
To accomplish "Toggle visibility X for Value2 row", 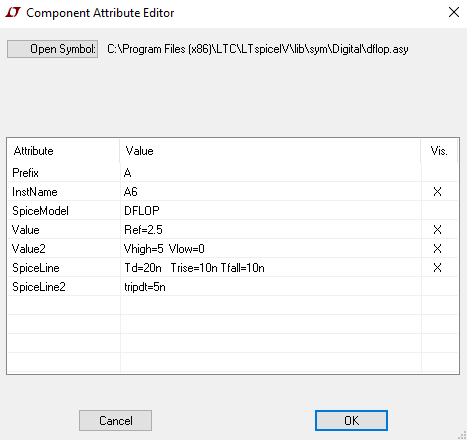I will (x=437, y=249).
